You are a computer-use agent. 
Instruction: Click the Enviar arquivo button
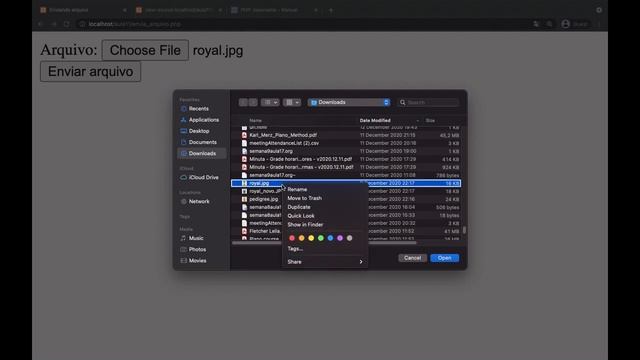pos(91,71)
